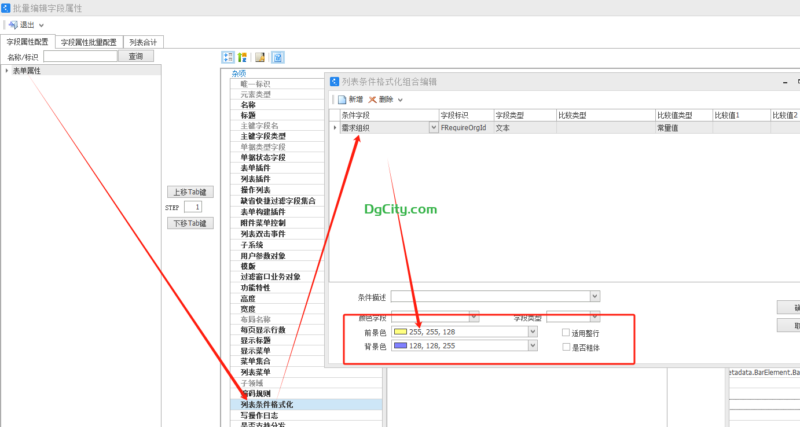This screenshot has height=427, width=800.
Task: Click the purple 背景色 color swatch
Action: pyautogui.click(x=400, y=345)
